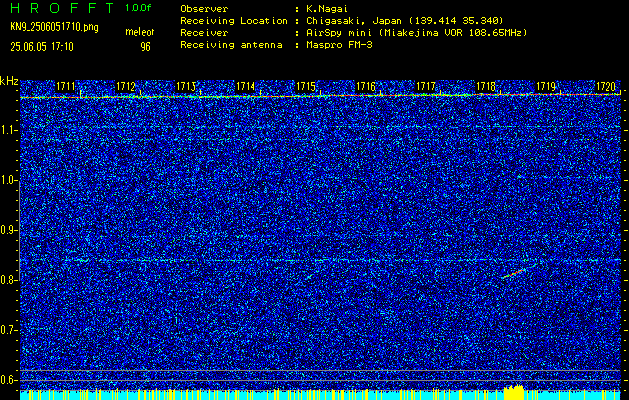Click the Receiving antenna field label
629x400 pixels.
pos(231,45)
